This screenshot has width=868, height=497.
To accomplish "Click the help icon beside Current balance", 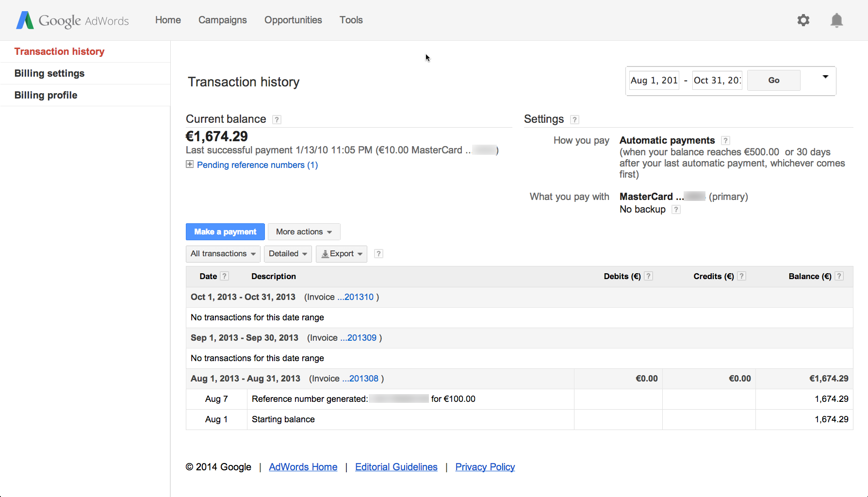I will click(x=277, y=119).
